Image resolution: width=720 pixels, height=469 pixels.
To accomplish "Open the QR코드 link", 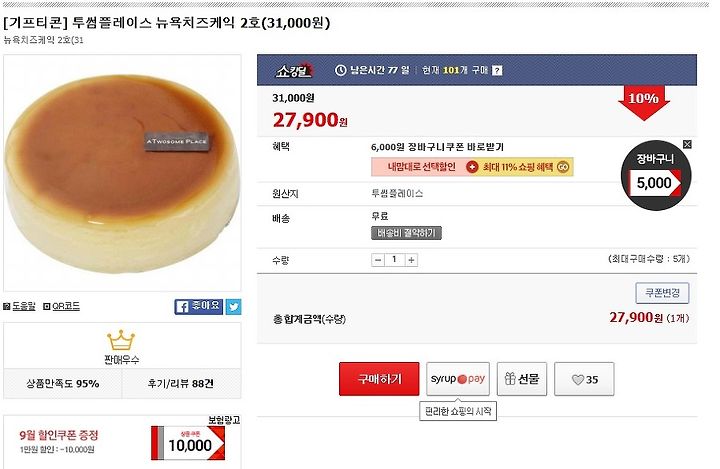I will pos(62,306).
